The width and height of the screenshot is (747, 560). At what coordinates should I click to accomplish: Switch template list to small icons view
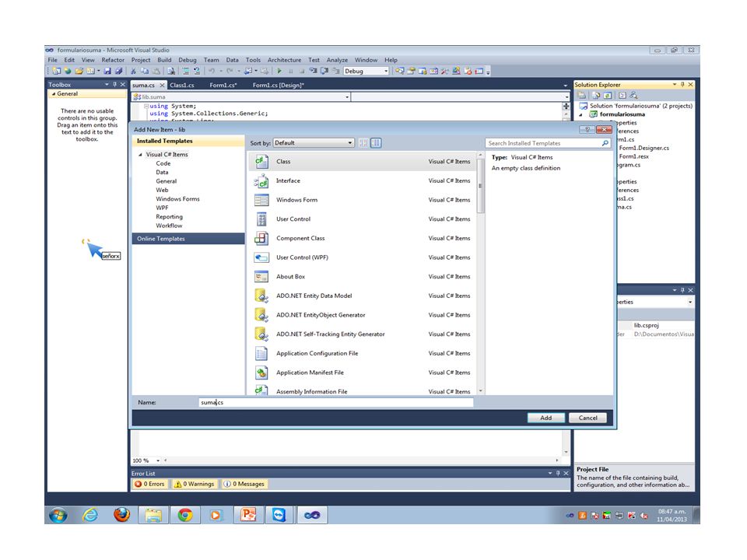click(363, 143)
